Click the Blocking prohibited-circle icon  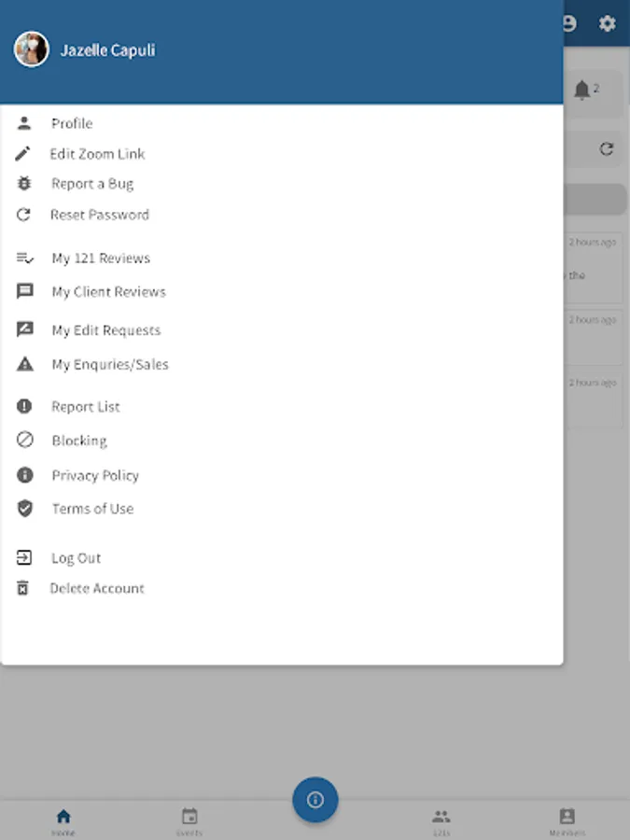[24, 440]
